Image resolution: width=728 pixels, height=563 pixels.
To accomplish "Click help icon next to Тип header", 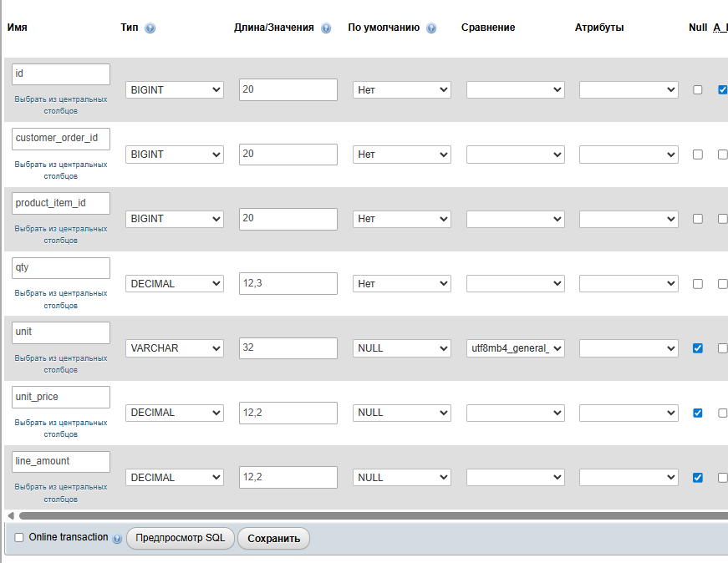I will [x=150, y=28].
